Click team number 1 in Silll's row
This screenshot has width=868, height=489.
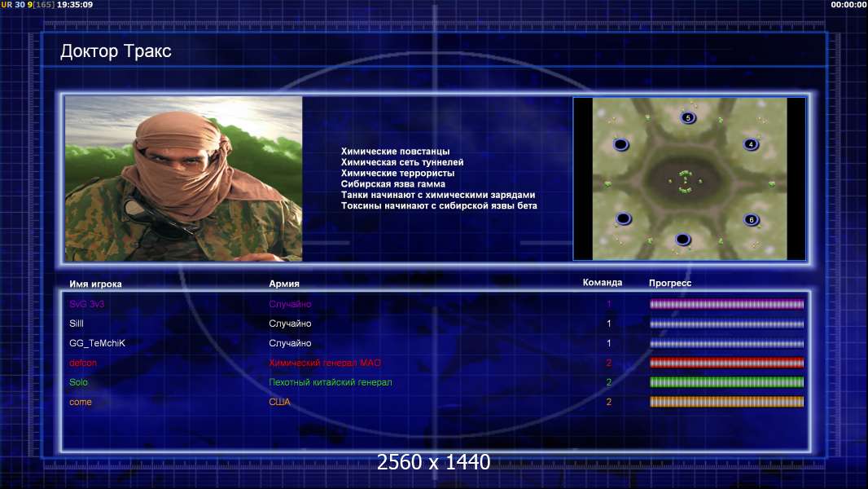608,324
